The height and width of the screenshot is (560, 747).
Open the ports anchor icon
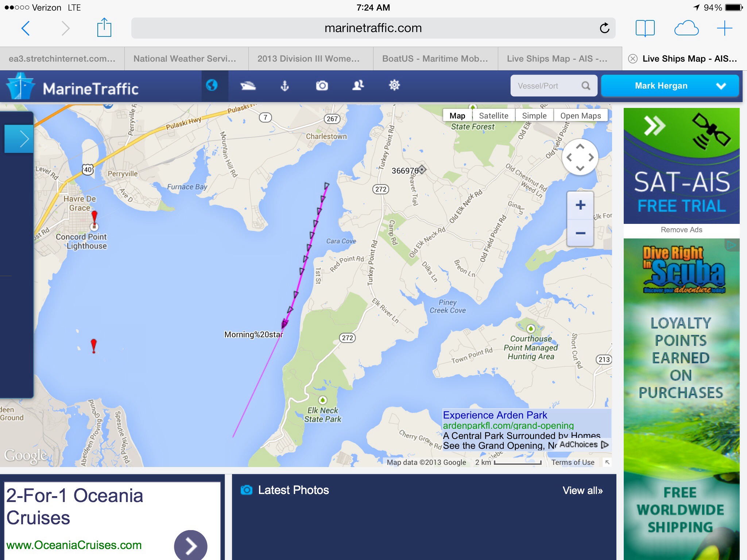pos(285,86)
